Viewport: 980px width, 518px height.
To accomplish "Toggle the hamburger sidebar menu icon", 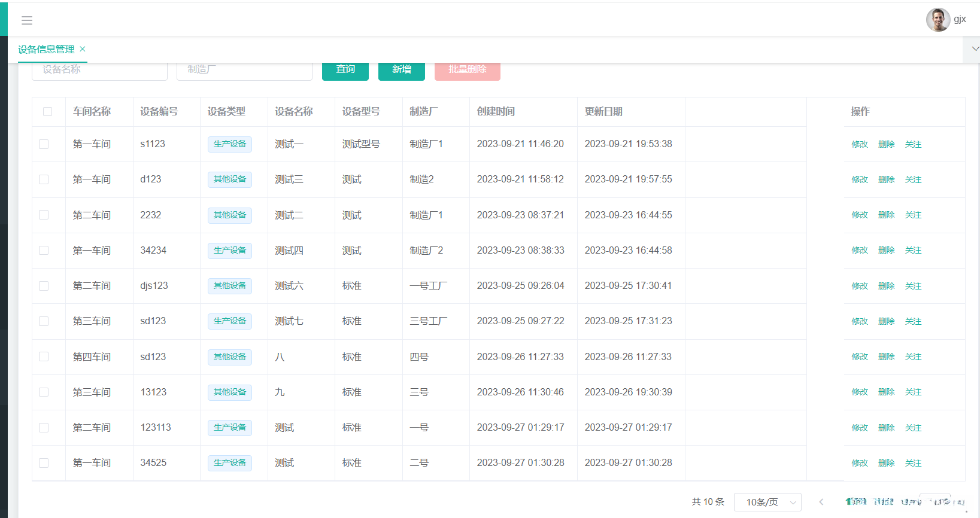I will 27,20.
